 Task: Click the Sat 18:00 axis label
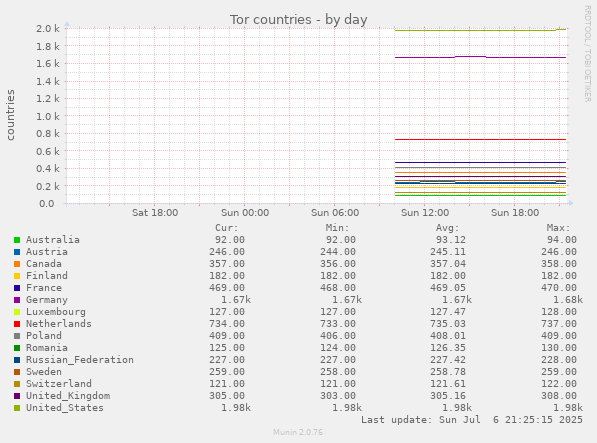click(155, 213)
